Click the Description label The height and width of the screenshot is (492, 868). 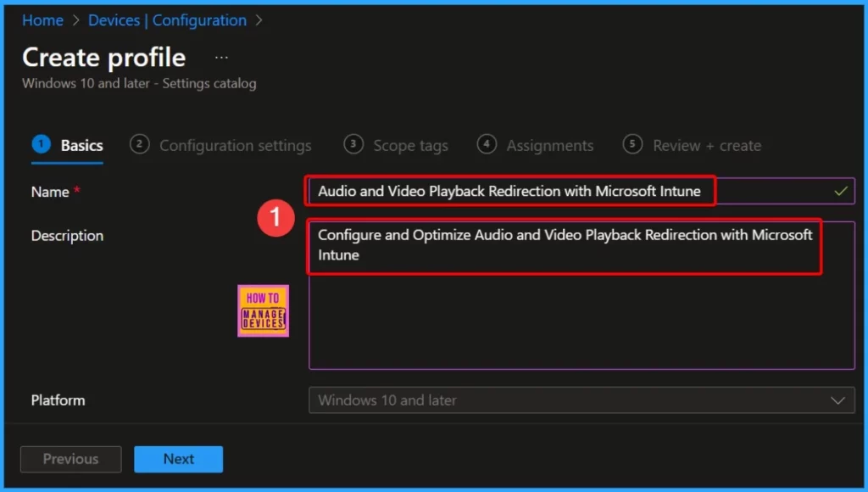click(x=67, y=236)
